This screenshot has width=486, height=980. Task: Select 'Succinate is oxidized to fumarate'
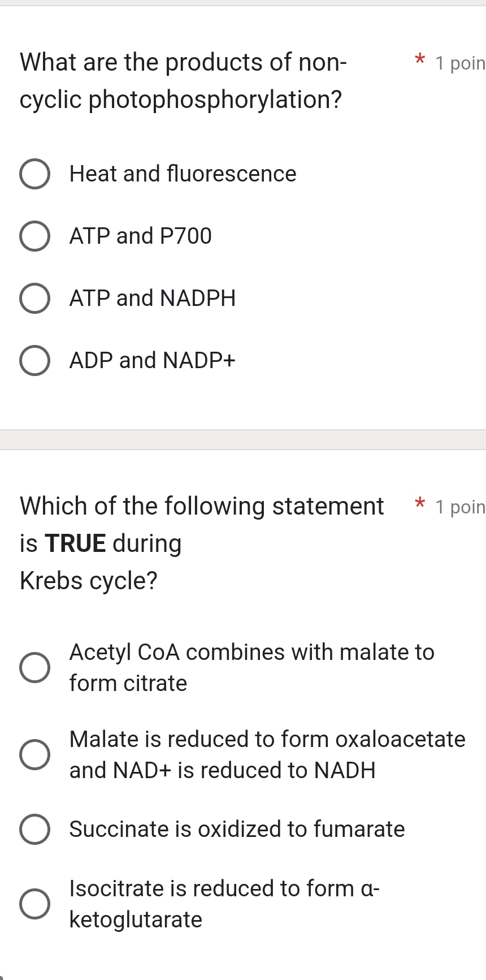tap(35, 830)
